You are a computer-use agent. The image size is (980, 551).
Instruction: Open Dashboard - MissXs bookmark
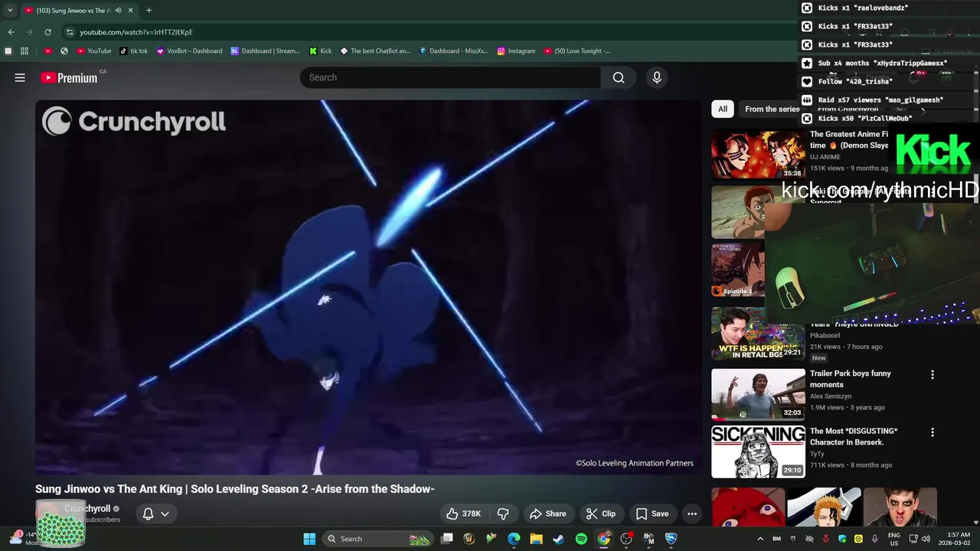click(454, 51)
